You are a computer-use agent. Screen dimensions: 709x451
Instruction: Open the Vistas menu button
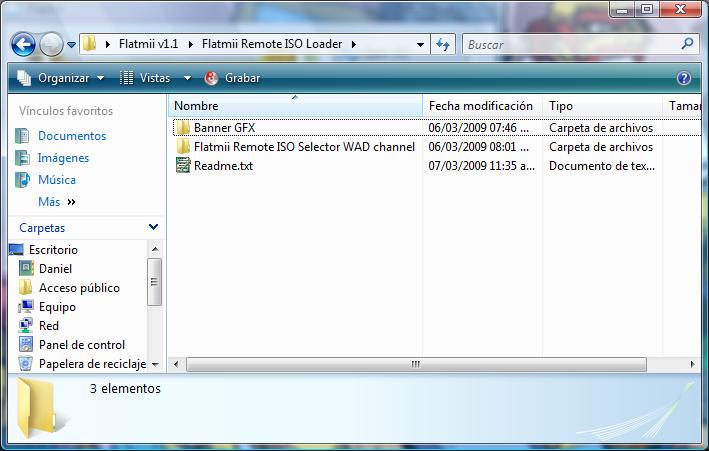pos(145,78)
